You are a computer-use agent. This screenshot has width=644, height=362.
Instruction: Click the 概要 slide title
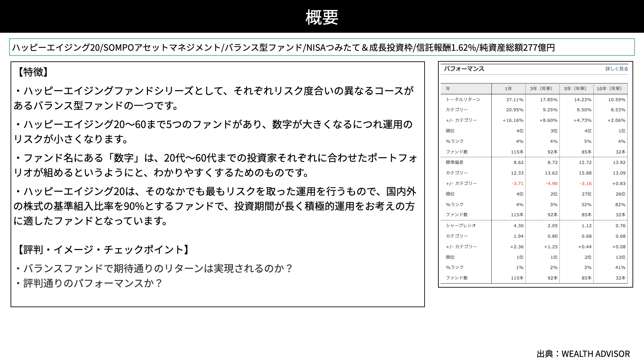click(x=322, y=17)
